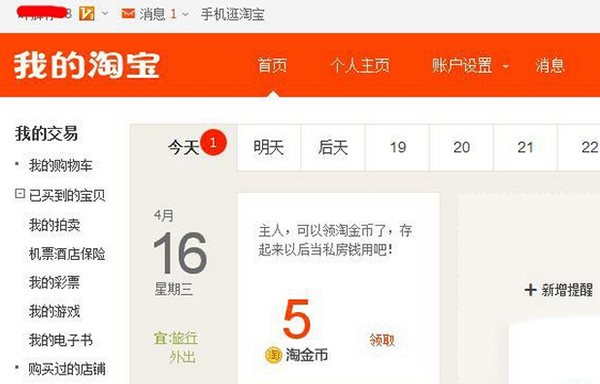The image size is (600, 384).
Task: Click the plus icon beside 新增提醒
Action: [530, 290]
